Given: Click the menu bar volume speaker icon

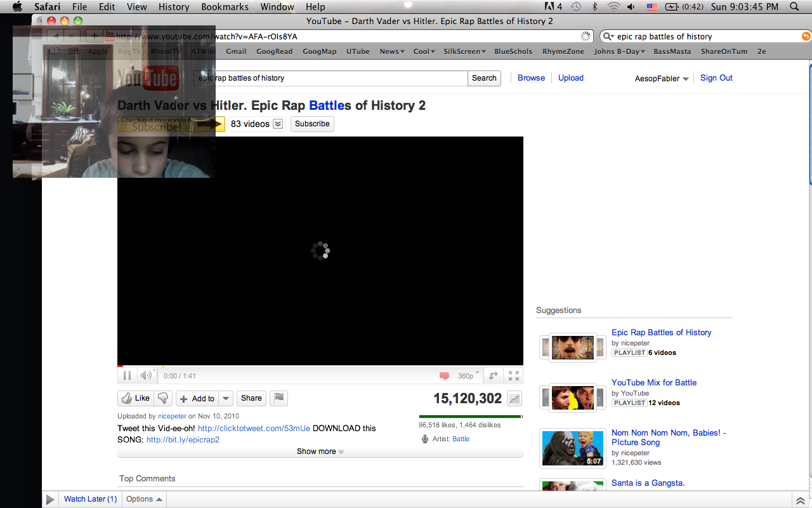Looking at the screenshot, I should [x=631, y=7].
